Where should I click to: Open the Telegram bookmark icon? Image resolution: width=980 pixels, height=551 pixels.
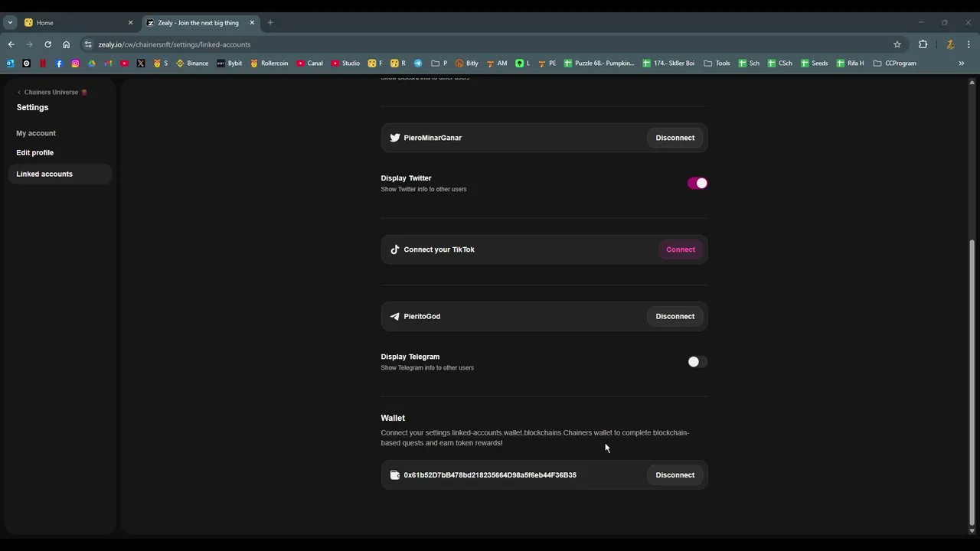click(x=418, y=64)
